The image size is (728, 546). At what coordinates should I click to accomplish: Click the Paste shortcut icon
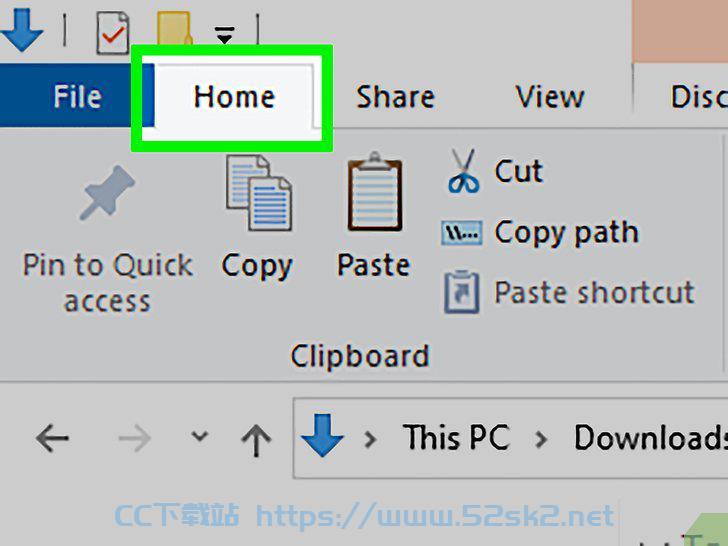[462, 292]
